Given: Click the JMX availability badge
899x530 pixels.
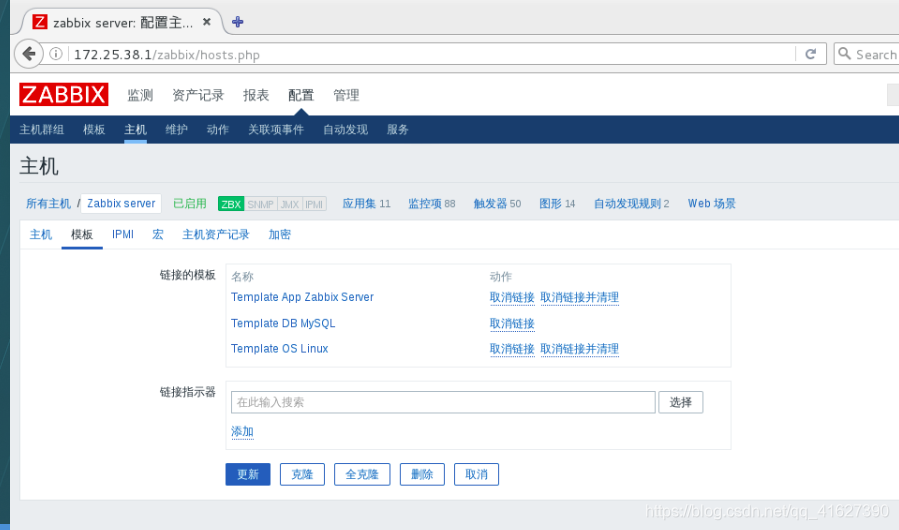Looking at the screenshot, I should click(x=290, y=204).
